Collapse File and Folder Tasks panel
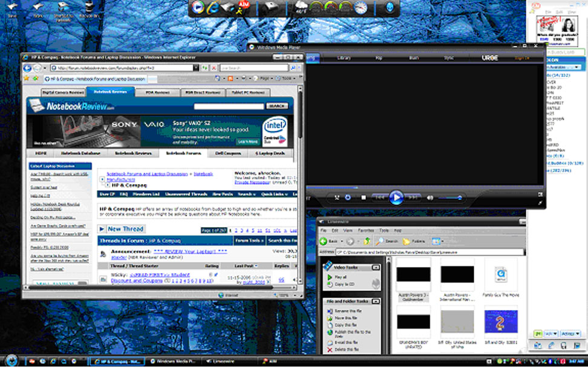This screenshot has width=588, height=367. [x=376, y=302]
